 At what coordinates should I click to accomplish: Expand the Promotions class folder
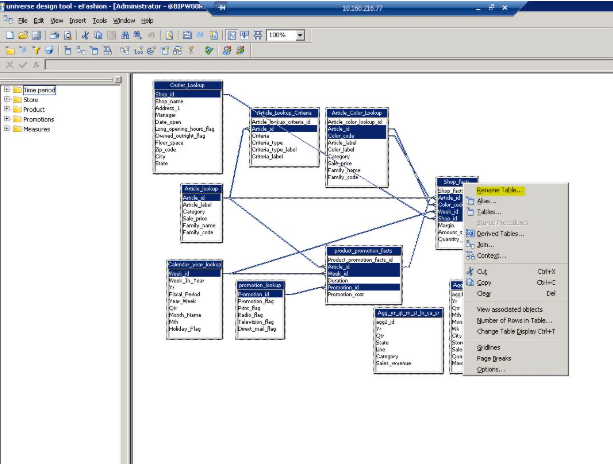click(7, 119)
